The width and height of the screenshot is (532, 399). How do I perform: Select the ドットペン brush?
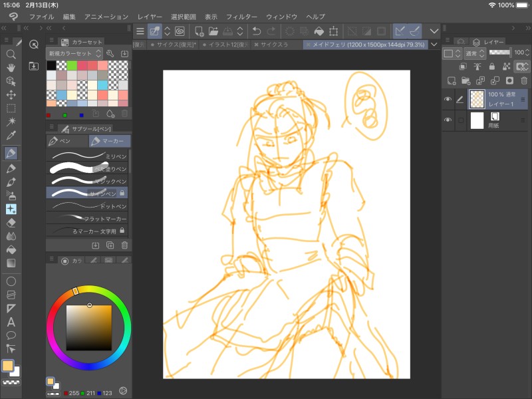87,206
